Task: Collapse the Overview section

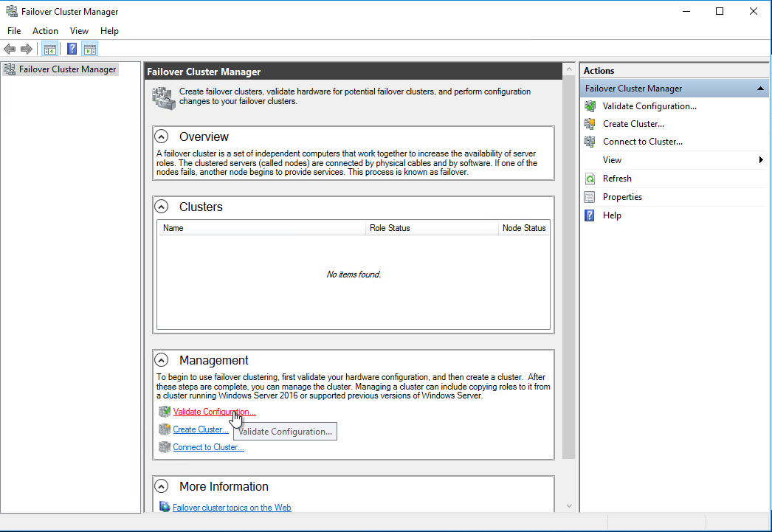Action: [x=162, y=137]
